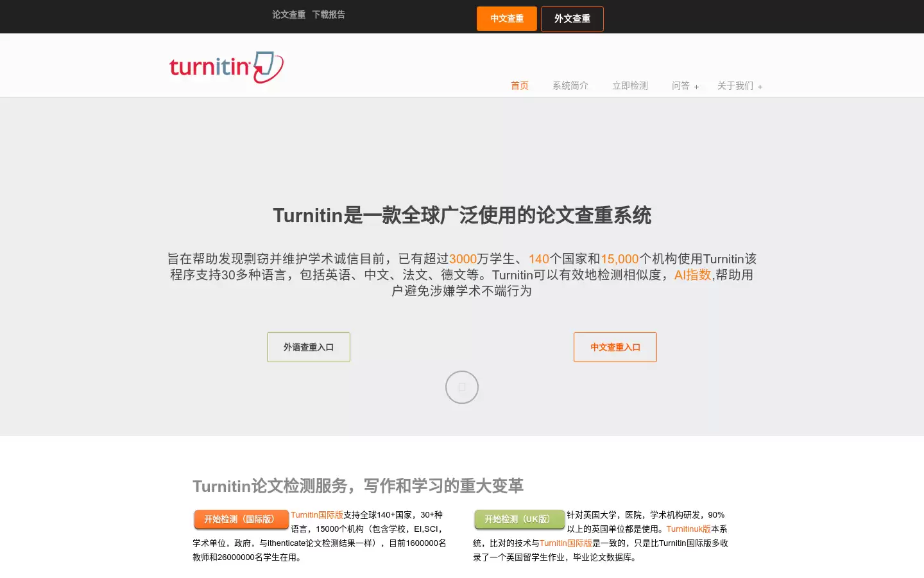Open the Turnitin国际版 link in left paragraph
The width and height of the screenshot is (924, 578).
click(x=317, y=515)
